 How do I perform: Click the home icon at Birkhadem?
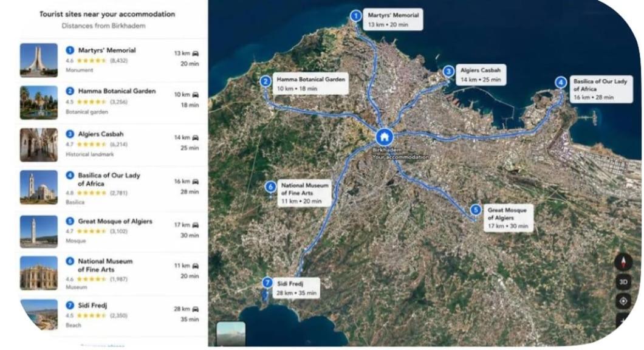[384, 137]
